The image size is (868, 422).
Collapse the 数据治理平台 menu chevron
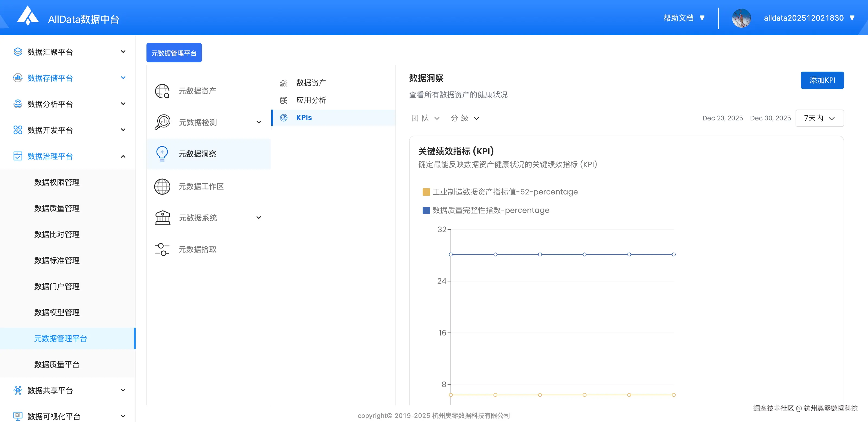123,156
